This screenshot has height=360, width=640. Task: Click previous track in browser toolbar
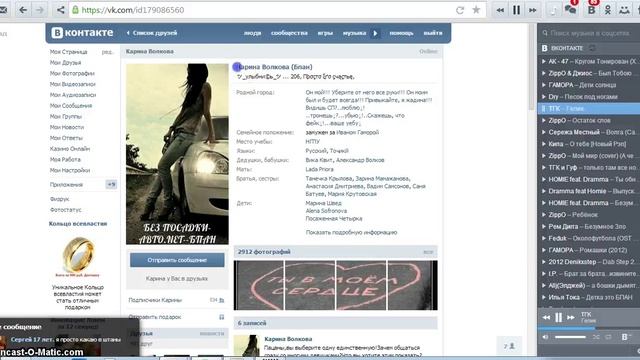pos(500,10)
